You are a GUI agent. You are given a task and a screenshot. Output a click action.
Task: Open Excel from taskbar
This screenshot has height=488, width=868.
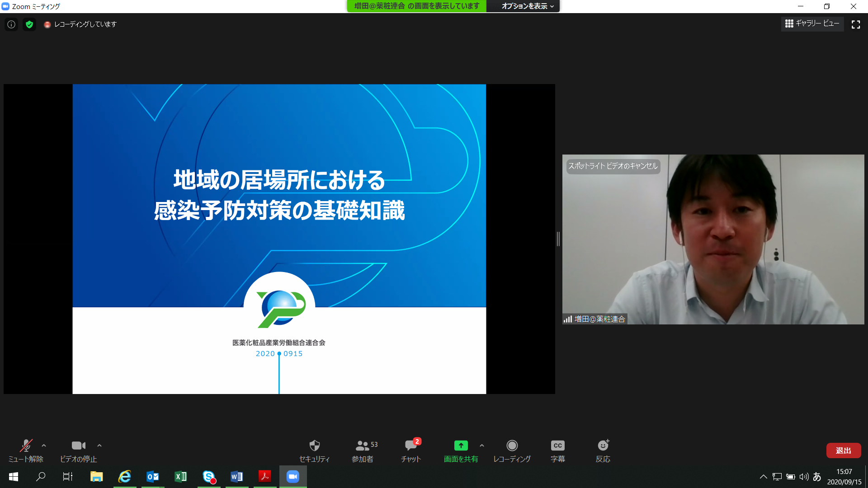181,477
